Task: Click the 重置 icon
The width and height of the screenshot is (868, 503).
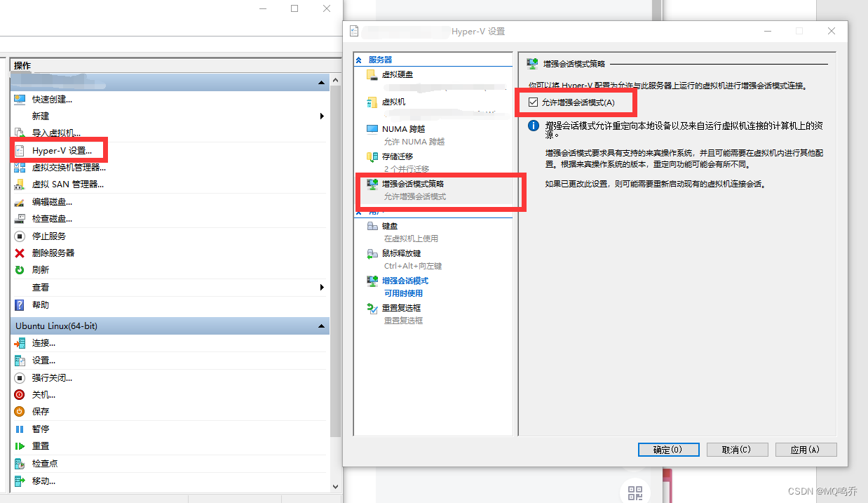Action: (x=20, y=446)
